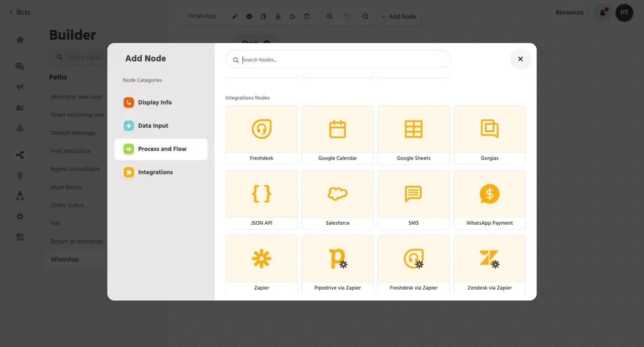This screenshot has width=644, height=347.
Task: Go to Home in the sidebar
Action: [x=20, y=40]
